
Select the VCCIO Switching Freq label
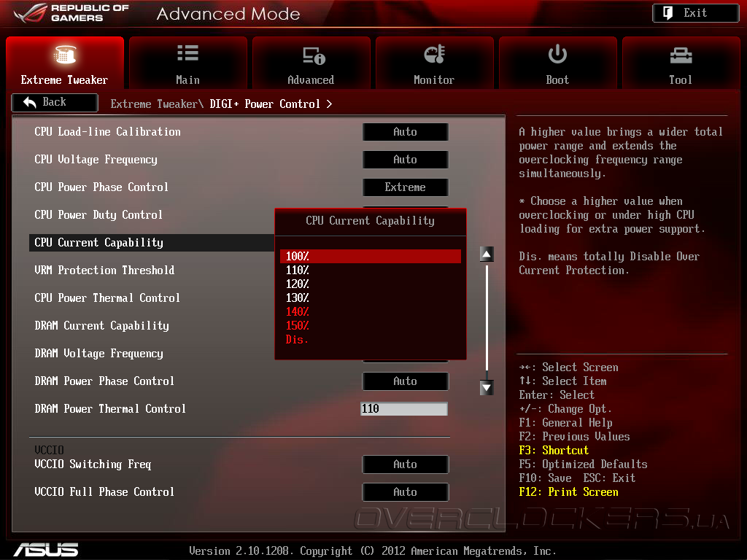pyautogui.click(x=93, y=464)
